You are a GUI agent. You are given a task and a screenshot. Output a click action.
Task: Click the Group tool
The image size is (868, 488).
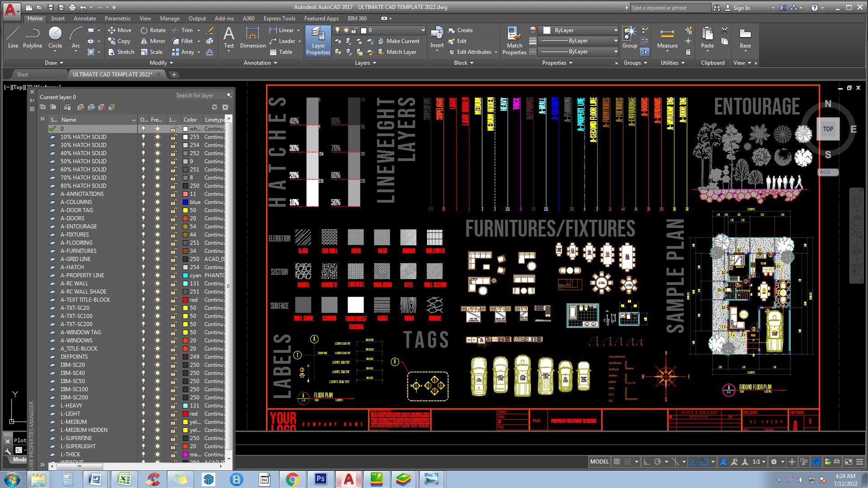click(x=630, y=37)
